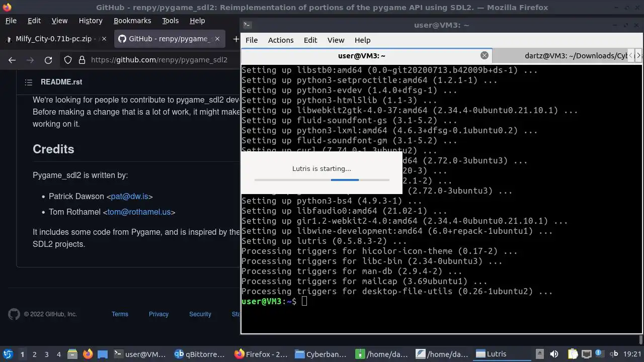Close the user@VM3: ~ terminal tab

point(485,55)
